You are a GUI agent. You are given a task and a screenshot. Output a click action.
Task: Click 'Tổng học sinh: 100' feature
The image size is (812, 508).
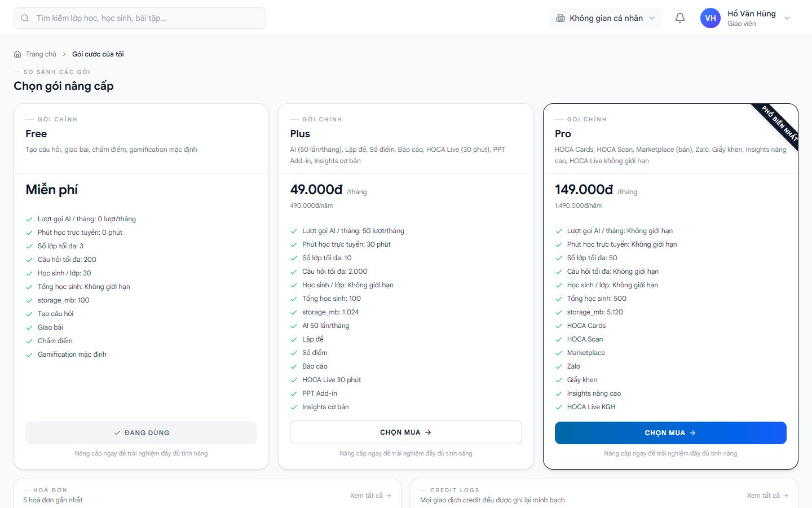(332, 299)
